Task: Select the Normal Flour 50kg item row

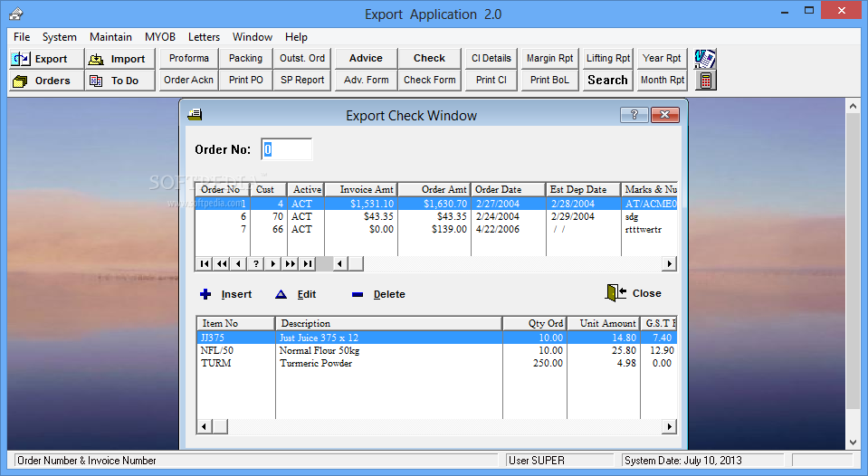Action: click(437, 350)
